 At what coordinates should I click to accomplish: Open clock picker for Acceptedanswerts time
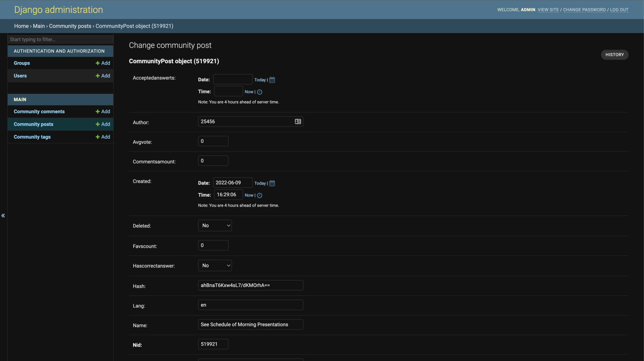[x=260, y=92]
